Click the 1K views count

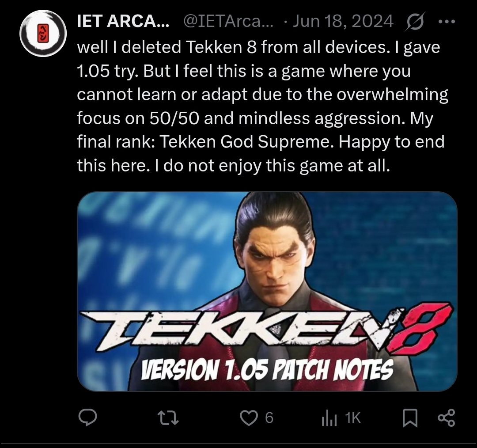(x=353, y=418)
